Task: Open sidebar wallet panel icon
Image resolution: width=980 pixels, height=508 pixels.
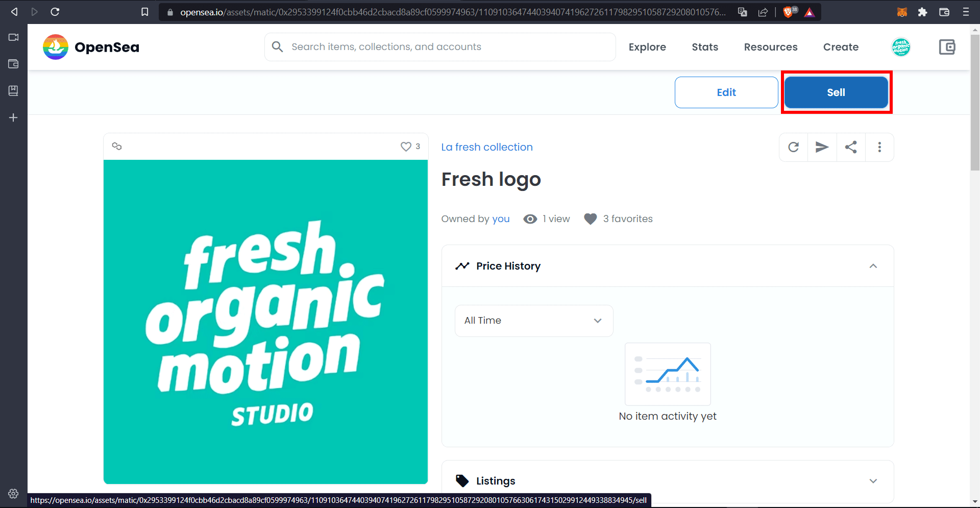Action: pos(13,64)
